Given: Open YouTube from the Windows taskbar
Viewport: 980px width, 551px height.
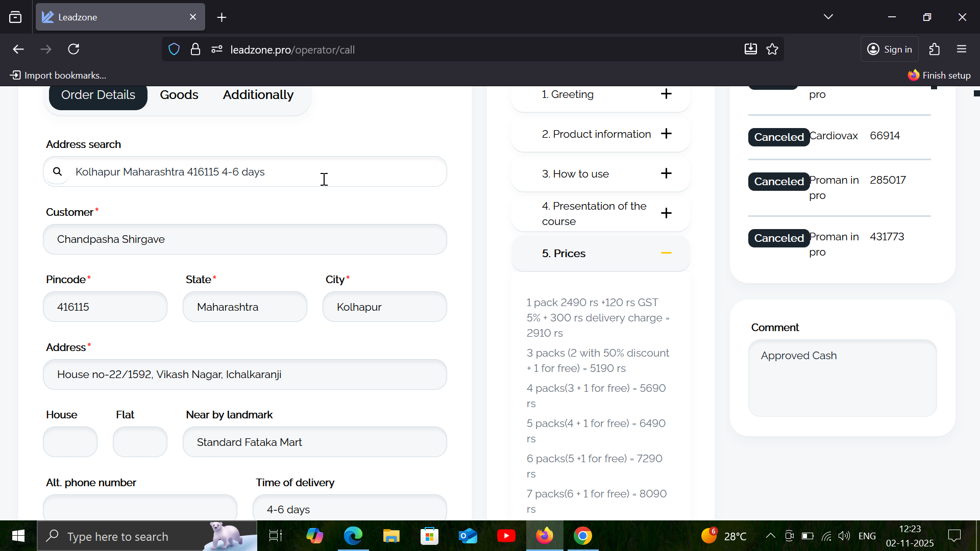Looking at the screenshot, I should pos(506,536).
